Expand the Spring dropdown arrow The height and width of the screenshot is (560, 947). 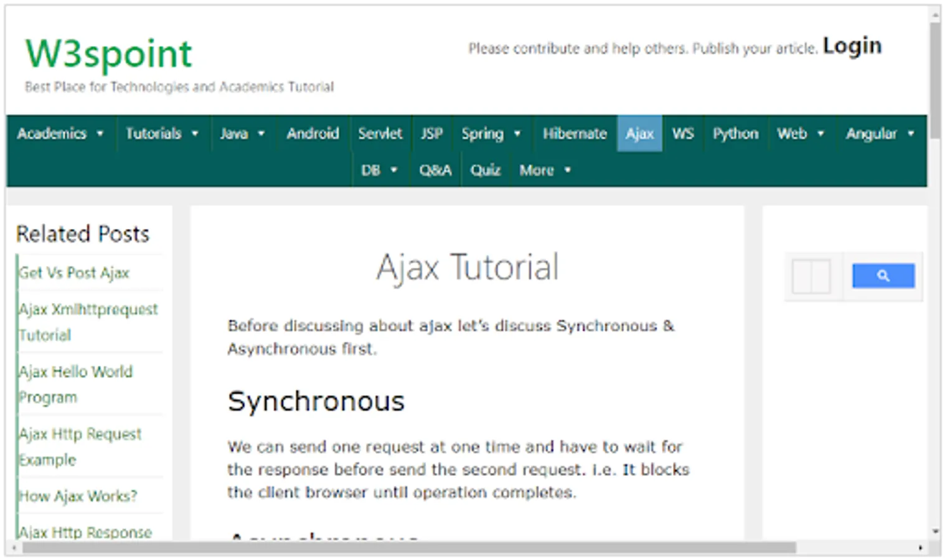click(517, 134)
